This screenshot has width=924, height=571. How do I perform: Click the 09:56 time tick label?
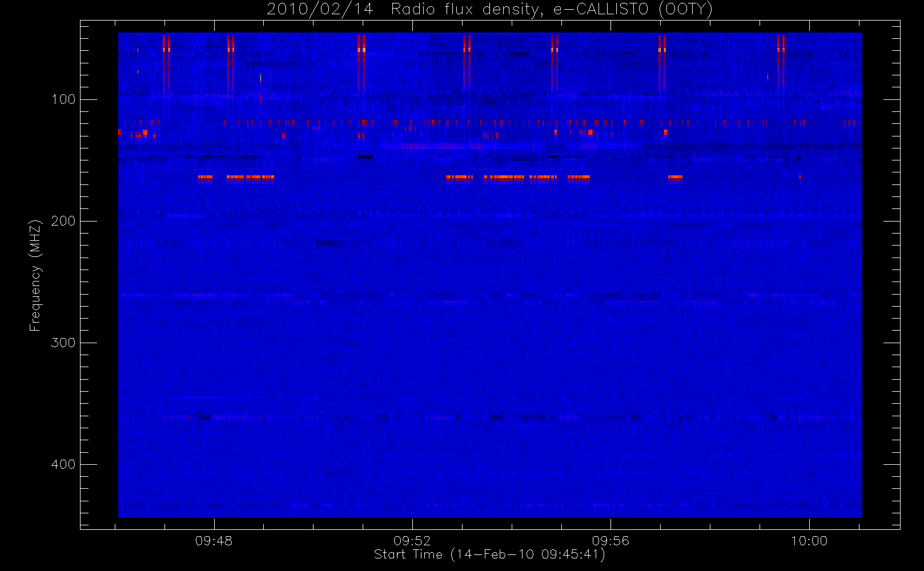pos(610,541)
